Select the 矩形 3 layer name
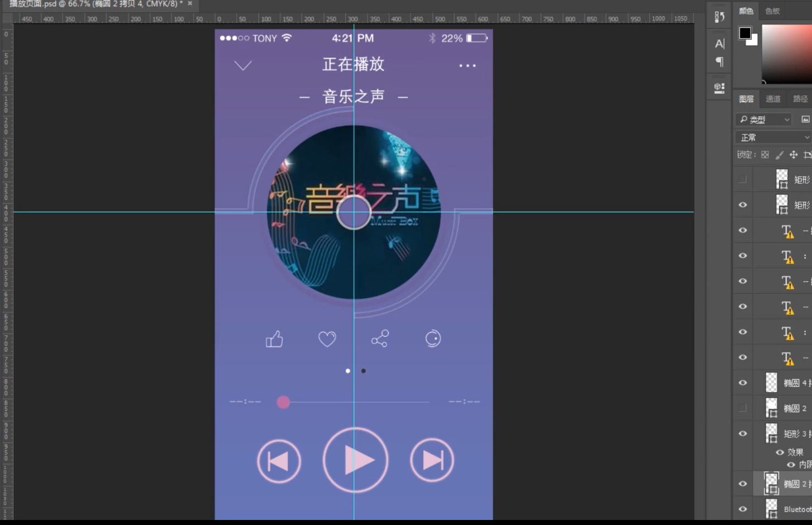 point(797,434)
